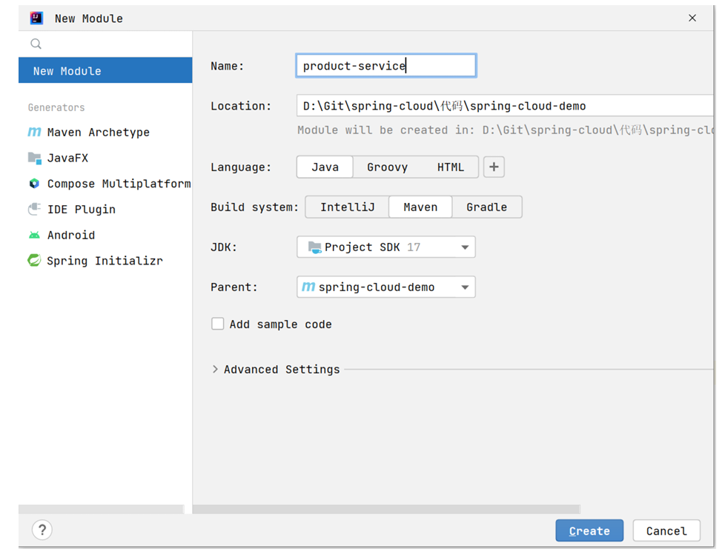Click the Maven Archetype generator icon
The height and width of the screenshot is (560, 728).
coord(34,133)
